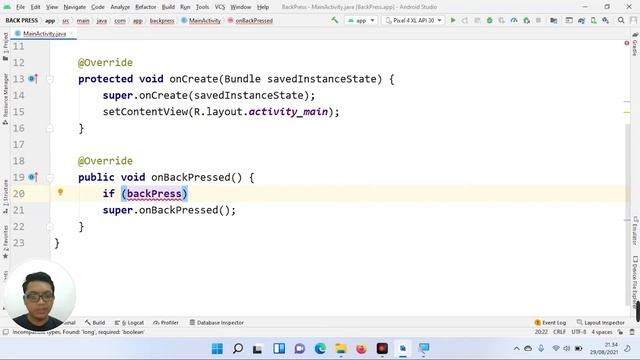640x360 pixels.
Task: Open the Build tool window
Action: pos(95,322)
